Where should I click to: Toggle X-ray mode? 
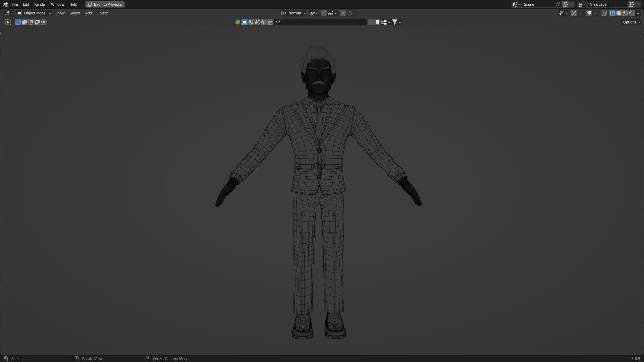tap(604, 13)
